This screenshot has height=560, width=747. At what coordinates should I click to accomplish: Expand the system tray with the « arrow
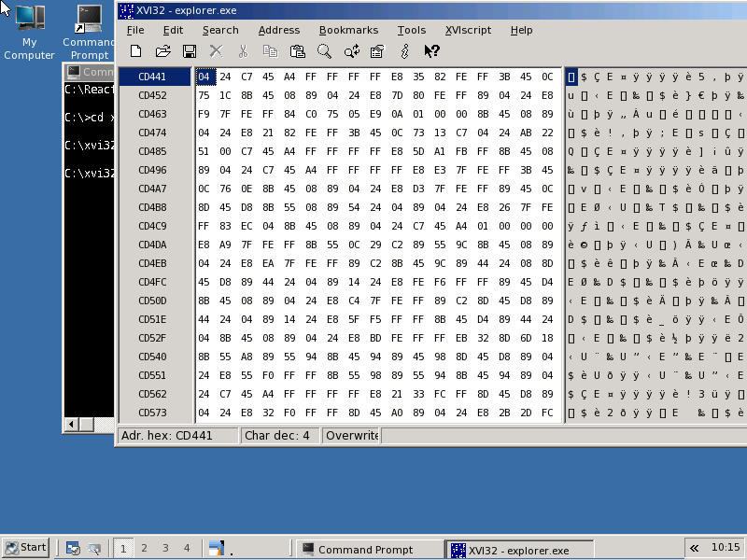pyautogui.click(x=695, y=549)
